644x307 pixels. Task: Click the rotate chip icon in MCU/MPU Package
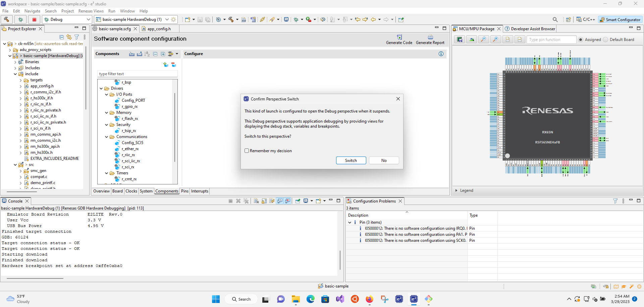[472, 40]
